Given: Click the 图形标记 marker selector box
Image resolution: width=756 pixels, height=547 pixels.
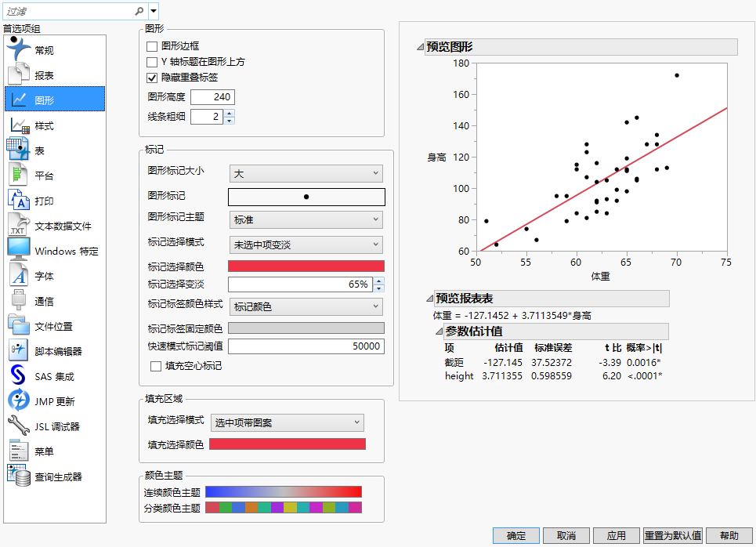Looking at the screenshot, I should coord(306,197).
